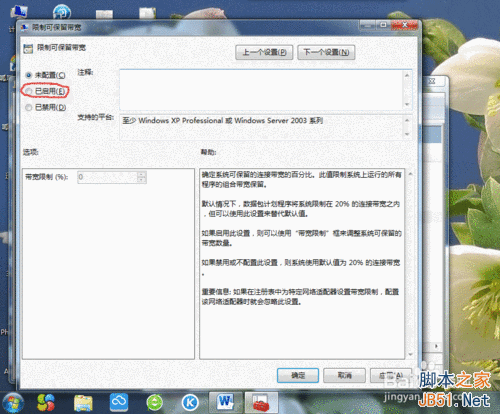Select the 已启用(E) radio button
The width and height of the screenshot is (500, 414).
pos(29,91)
